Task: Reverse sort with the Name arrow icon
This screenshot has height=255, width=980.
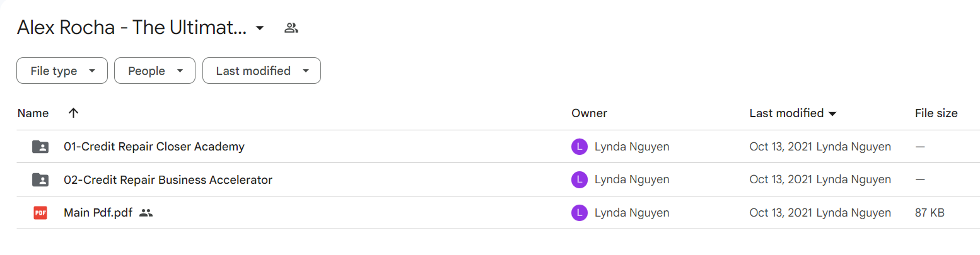Action: (73, 113)
